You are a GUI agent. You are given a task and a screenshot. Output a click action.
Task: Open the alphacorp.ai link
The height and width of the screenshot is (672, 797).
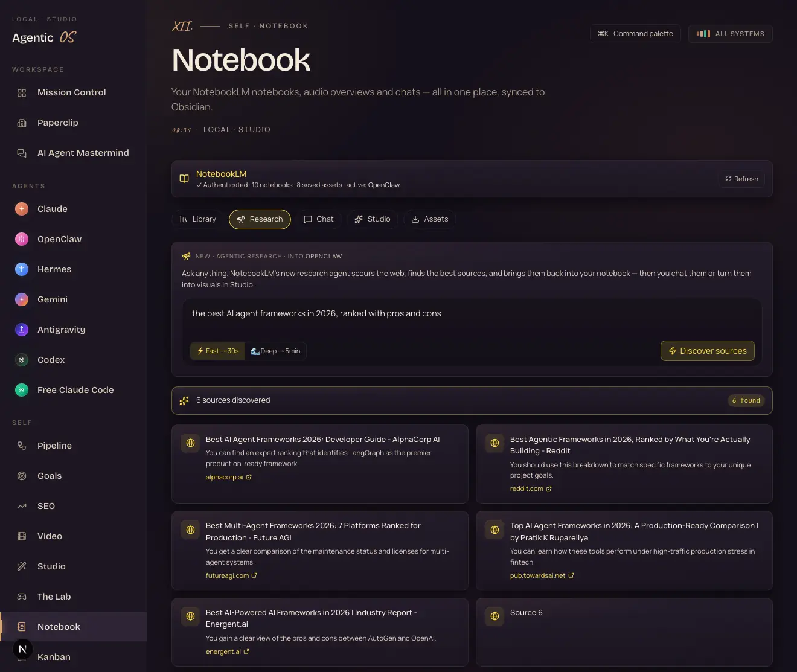pos(228,477)
